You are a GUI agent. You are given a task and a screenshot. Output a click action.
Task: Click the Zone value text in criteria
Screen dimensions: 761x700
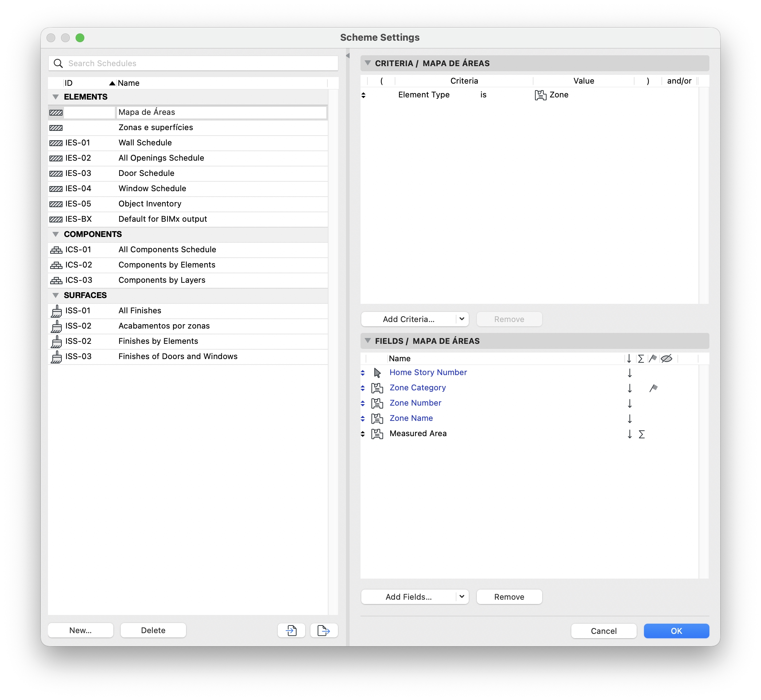559,95
